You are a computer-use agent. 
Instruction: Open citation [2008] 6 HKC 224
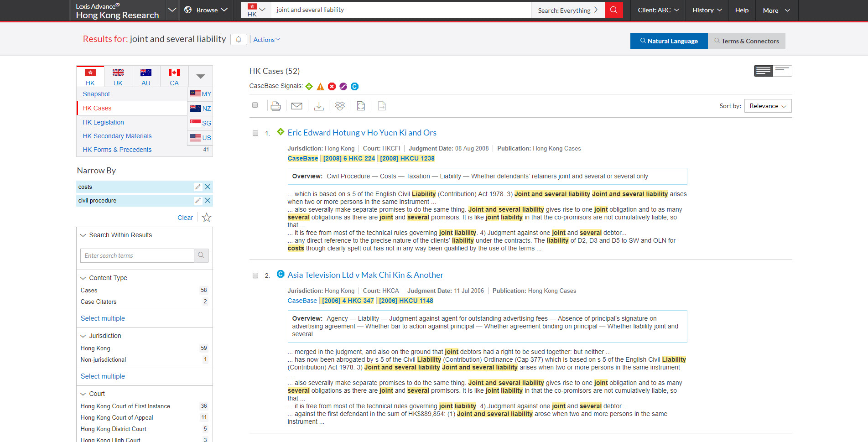tap(349, 158)
